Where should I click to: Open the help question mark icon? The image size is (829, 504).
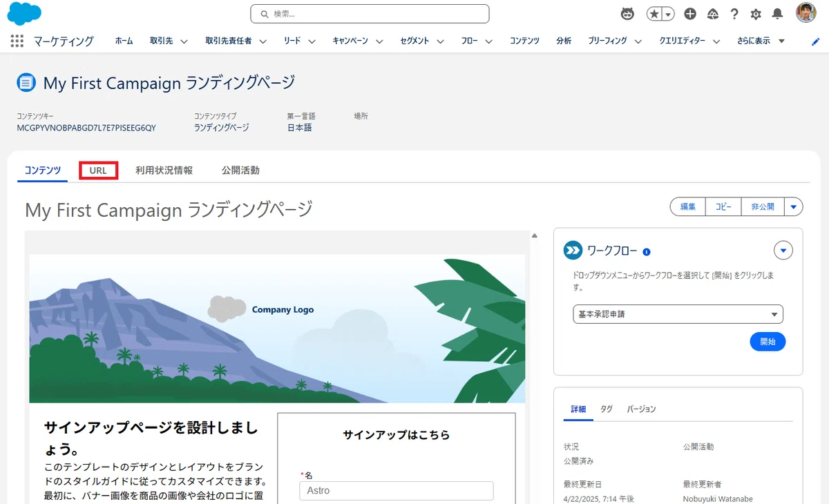pos(734,14)
